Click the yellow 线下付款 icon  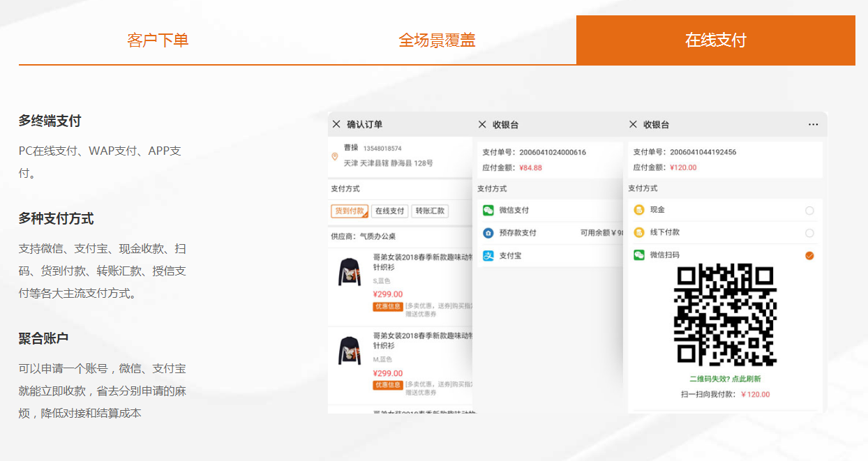pyautogui.click(x=638, y=232)
